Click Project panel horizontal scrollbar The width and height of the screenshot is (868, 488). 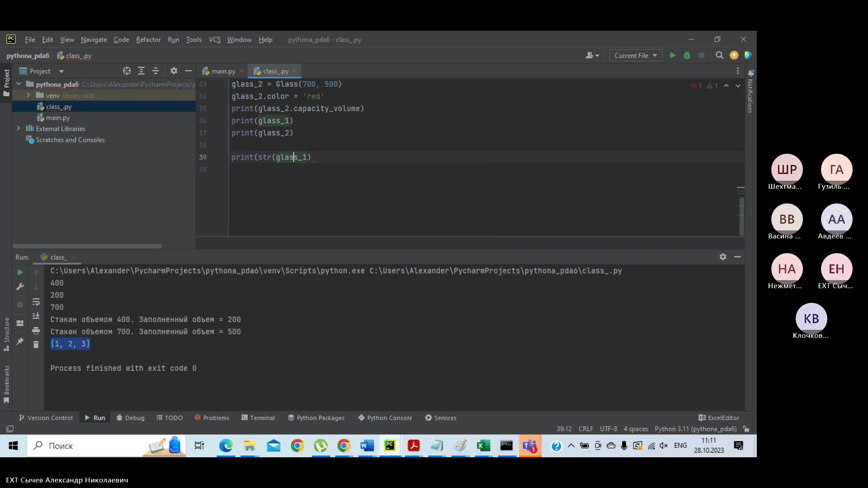(87, 246)
